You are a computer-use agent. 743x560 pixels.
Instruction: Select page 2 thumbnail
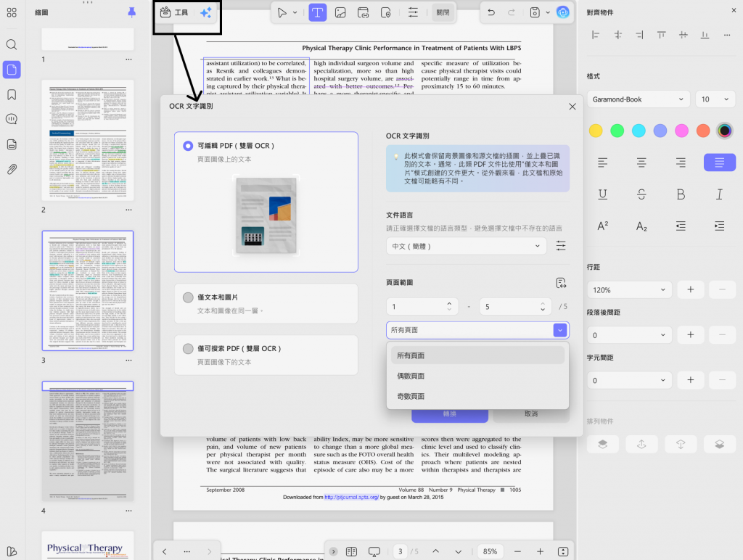(x=88, y=140)
